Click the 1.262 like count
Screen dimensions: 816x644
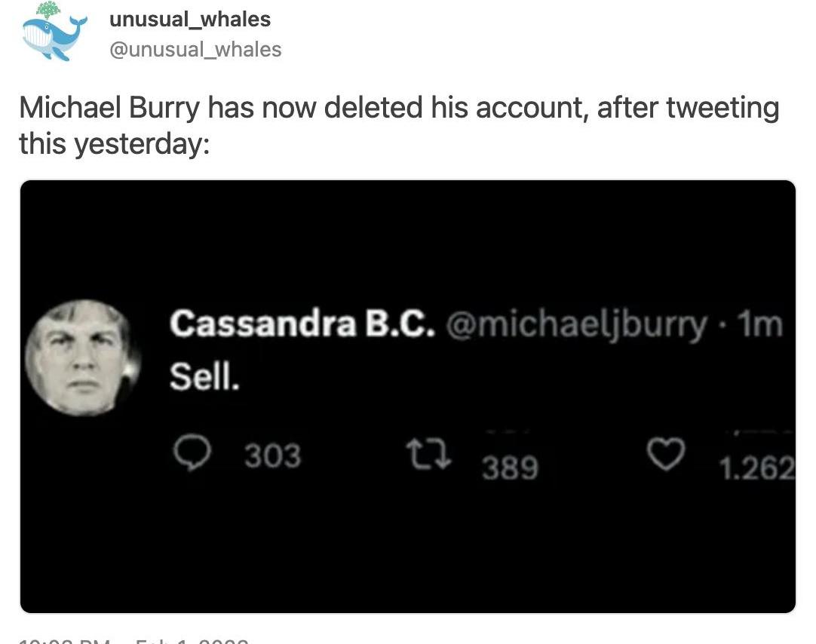pyautogui.click(x=756, y=469)
